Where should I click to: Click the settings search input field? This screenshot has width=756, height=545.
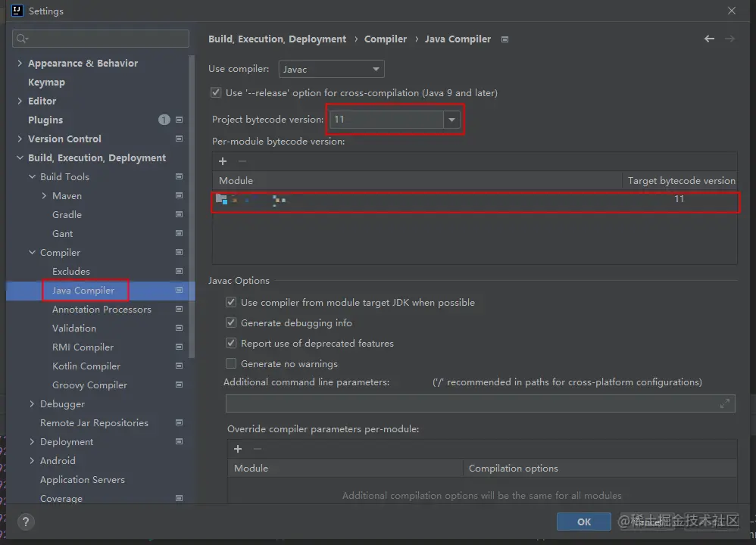click(101, 39)
